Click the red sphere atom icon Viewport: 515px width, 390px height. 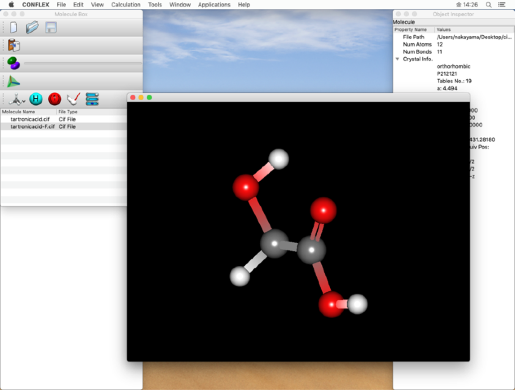pos(54,99)
